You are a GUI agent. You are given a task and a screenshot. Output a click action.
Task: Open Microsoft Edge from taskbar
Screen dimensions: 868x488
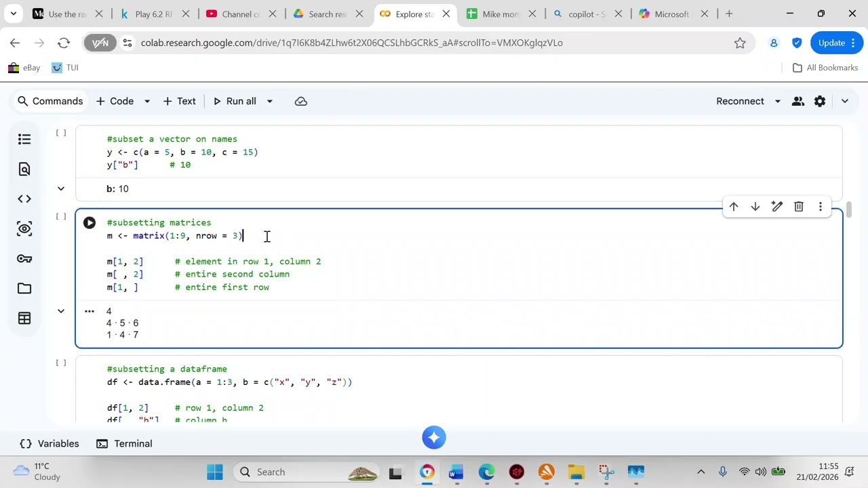point(486,472)
